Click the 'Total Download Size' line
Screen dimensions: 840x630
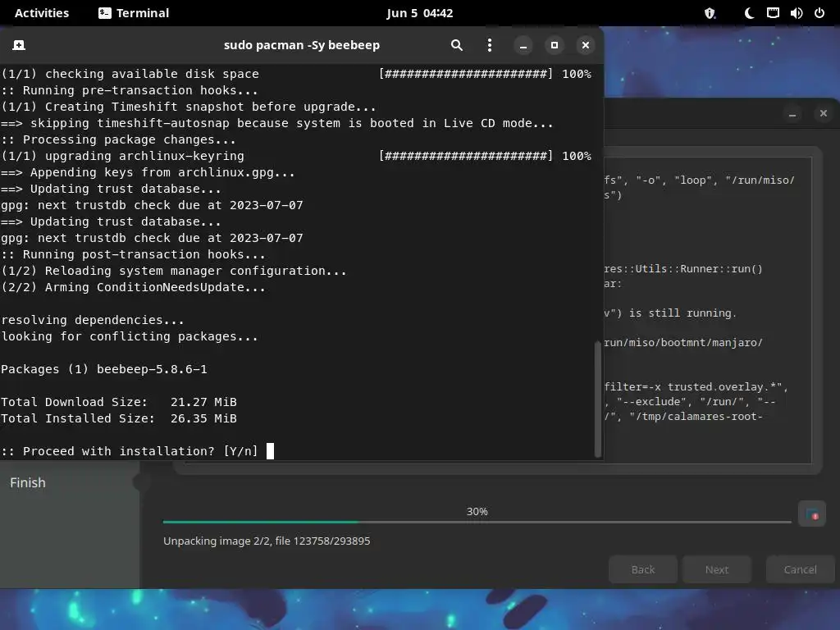click(x=118, y=402)
